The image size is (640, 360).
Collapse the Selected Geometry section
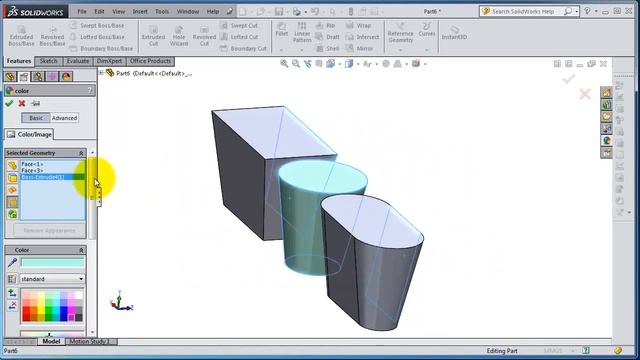click(81, 153)
